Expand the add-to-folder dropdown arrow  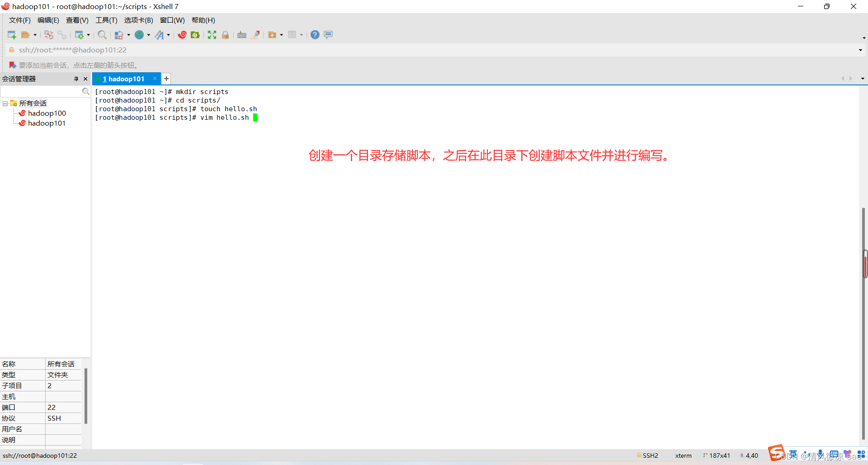click(281, 35)
